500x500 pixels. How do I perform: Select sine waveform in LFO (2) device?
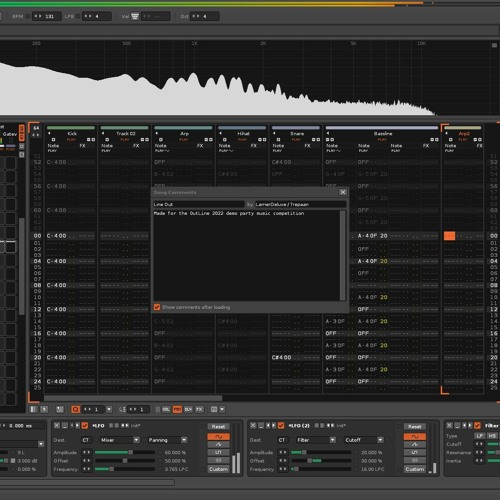click(x=415, y=436)
